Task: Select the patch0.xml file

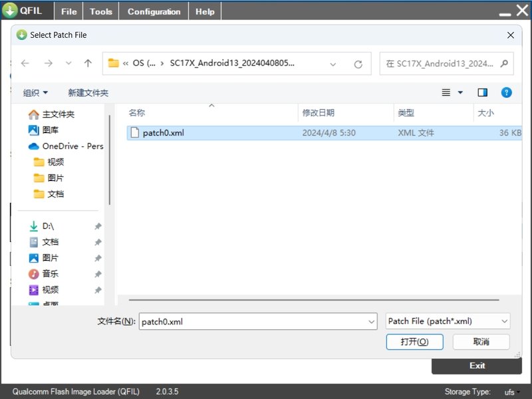Action: click(x=324, y=132)
